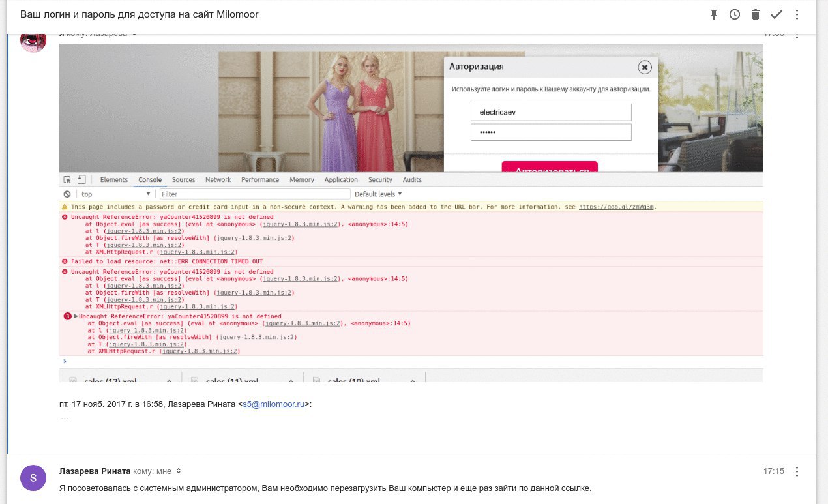Image resolution: width=828 pixels, height=504 pixels.
Task: Pin this email conversation
Action: 714,14
